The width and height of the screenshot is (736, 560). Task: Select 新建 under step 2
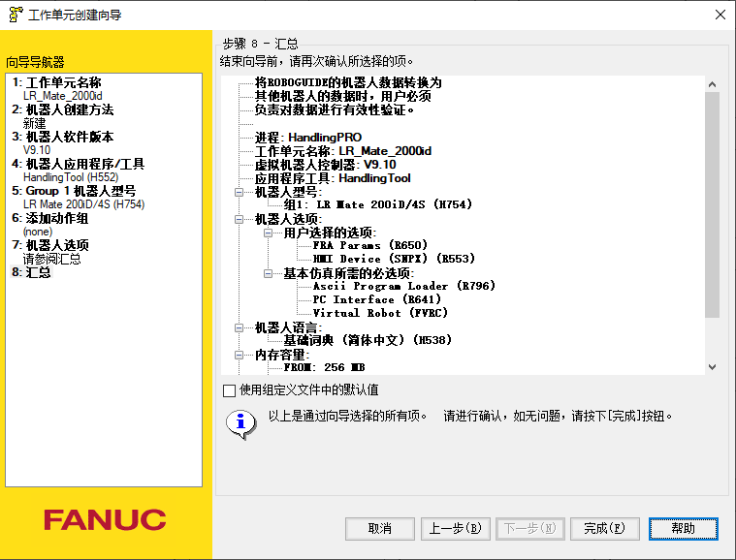(34, 123)
